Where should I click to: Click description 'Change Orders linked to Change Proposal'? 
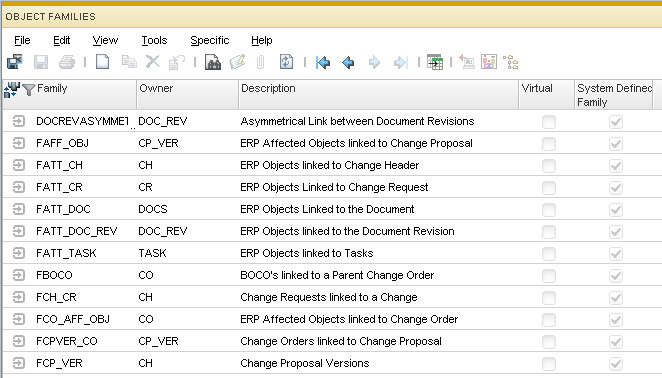coord(341,341)
